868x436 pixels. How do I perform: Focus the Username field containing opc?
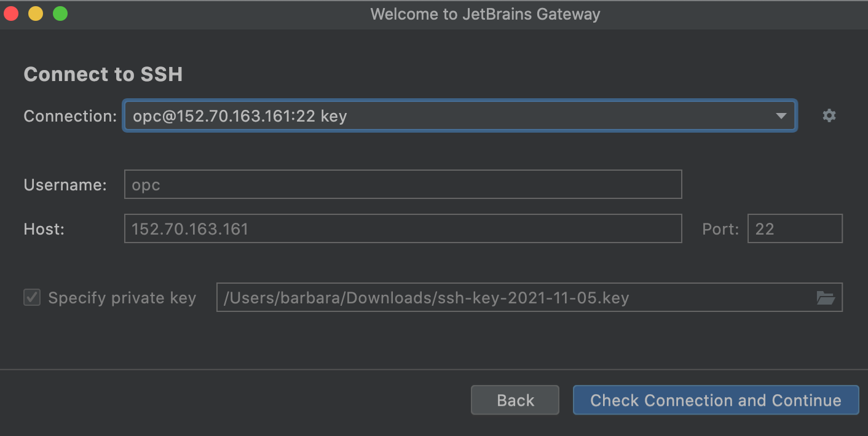(x=403, y=184)
